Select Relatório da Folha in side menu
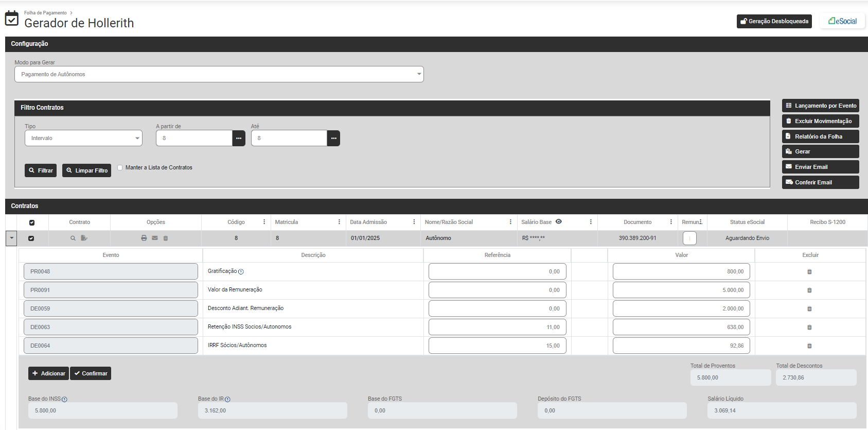The width and height of the screenshot is (868, 430). [820, 136]
